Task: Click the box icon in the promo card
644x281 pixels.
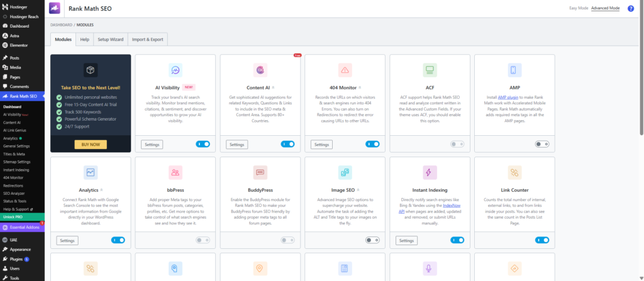Action: (x=91, y=70)
